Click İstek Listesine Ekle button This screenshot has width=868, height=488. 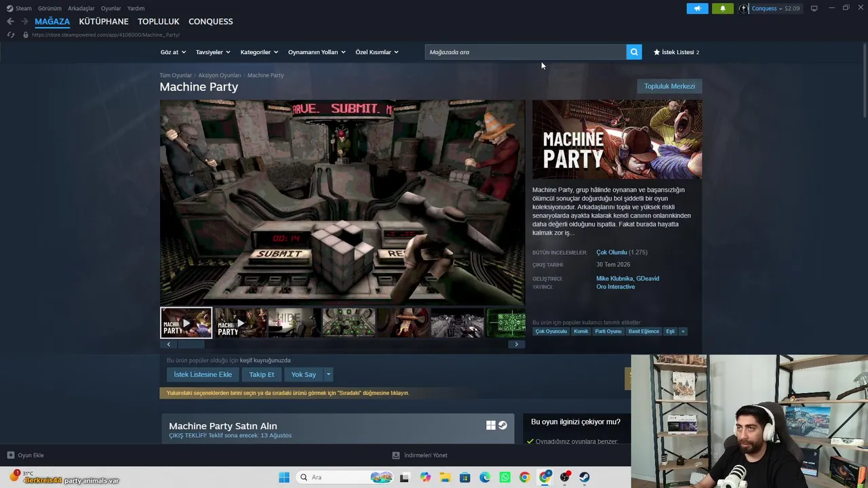[203, 374]
